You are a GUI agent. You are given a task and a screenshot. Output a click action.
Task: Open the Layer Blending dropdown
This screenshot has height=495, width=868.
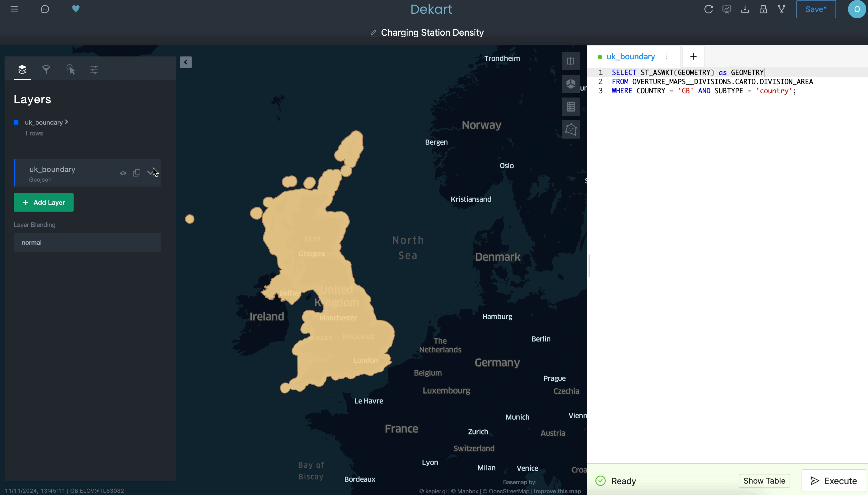[x=87, y=242]
